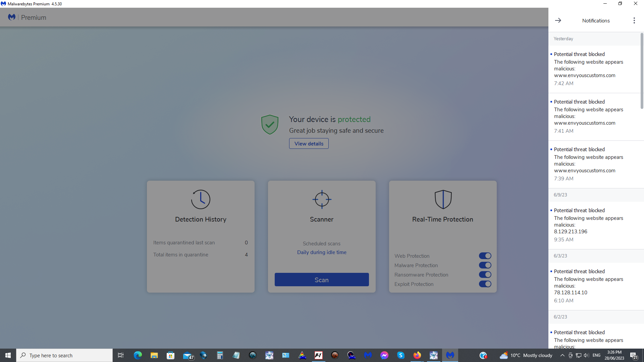Open the Action Center with 21 notifications
Viewport: 644px width, 362px height.
pyautogui.click(x=634, y=355)
